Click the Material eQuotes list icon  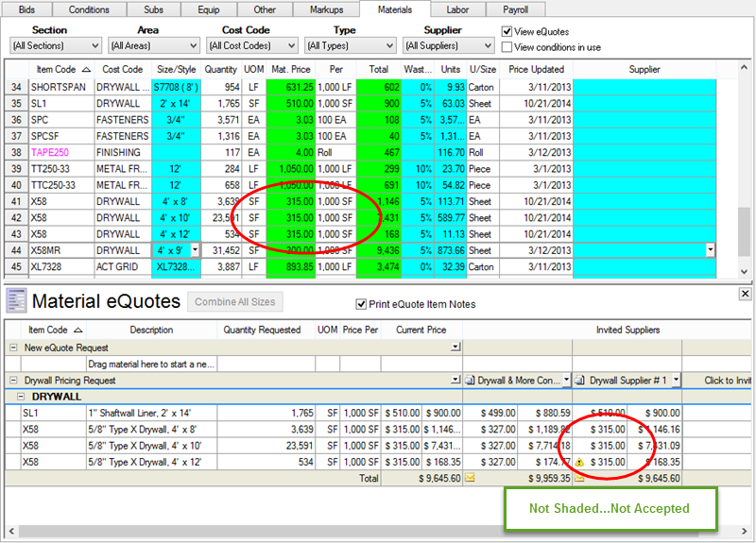16,301
